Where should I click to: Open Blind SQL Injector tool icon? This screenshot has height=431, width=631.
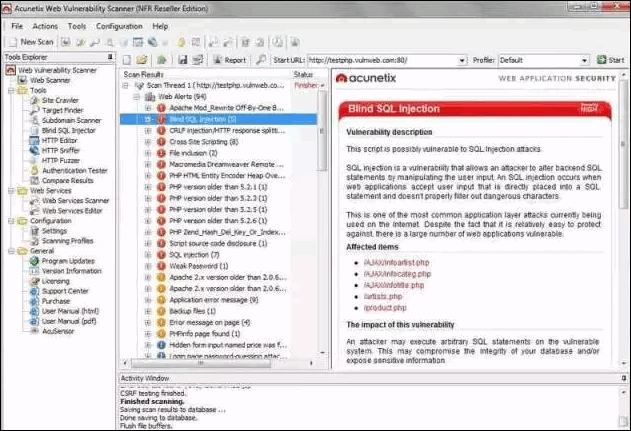coord(35,130)
